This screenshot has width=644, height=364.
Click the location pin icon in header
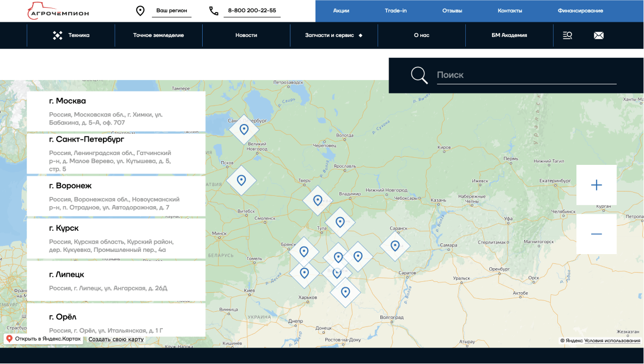click(140, 11)
